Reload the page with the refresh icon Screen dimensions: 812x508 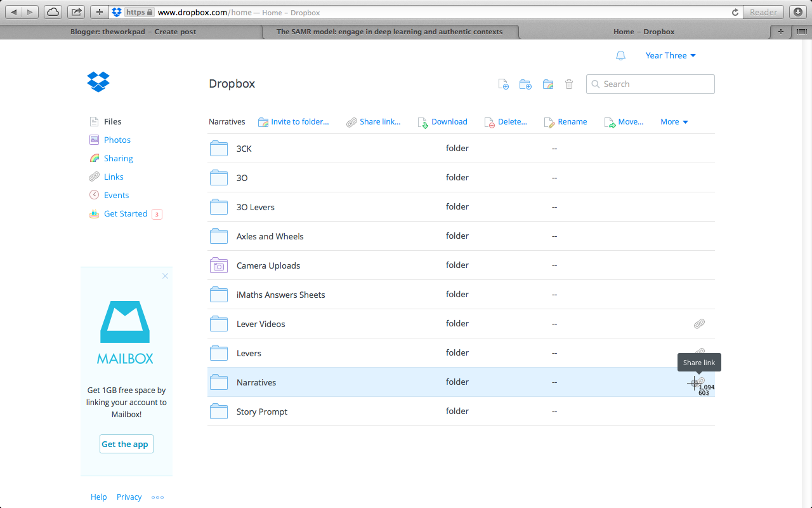point(735,12)
